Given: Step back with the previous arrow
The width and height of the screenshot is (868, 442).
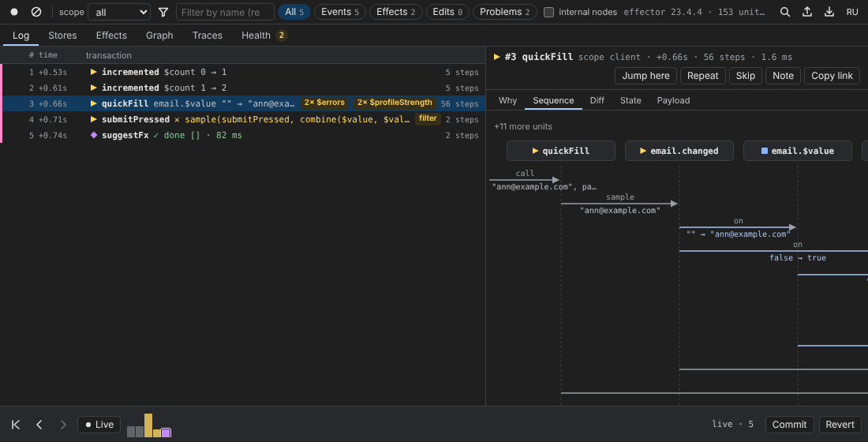Looking at the screenshot, I should [x=39, y=425].
